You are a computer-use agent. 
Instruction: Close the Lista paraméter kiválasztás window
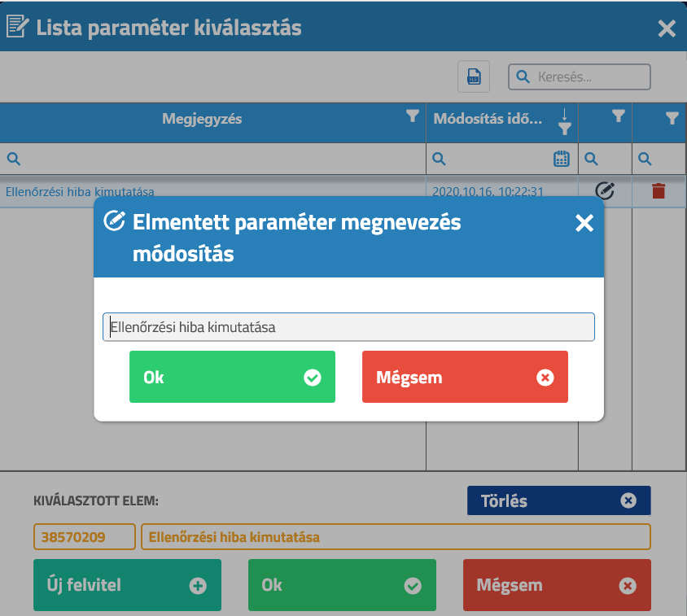[x=667, y=29]
